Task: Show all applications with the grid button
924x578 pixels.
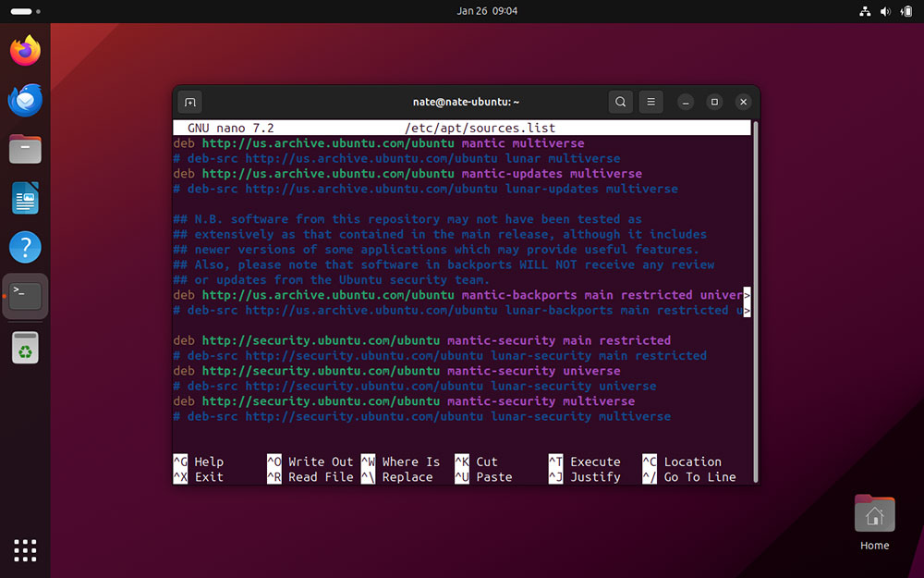Action: pos(25,550)
